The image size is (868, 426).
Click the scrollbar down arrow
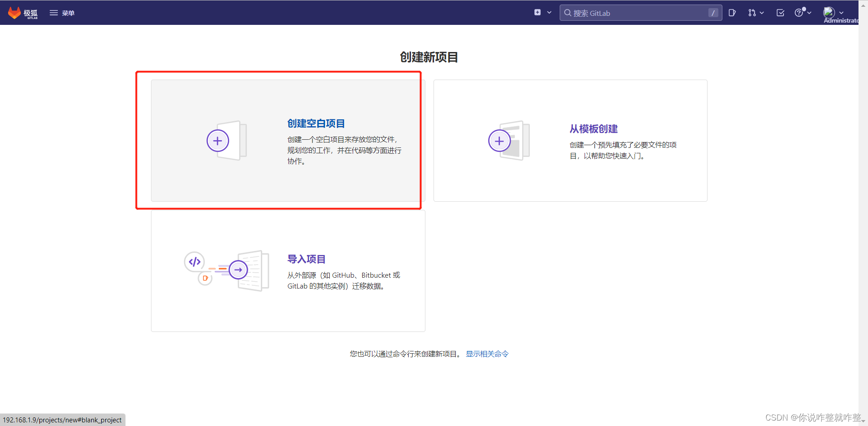[x=863, y=422]
